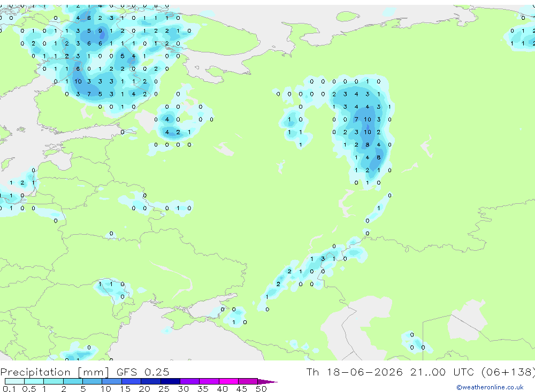Select the 10–15 mm blue legend swatch
The height and width of the screenshot is (392, 535).
pyautogui.click(x=112, y=381)
